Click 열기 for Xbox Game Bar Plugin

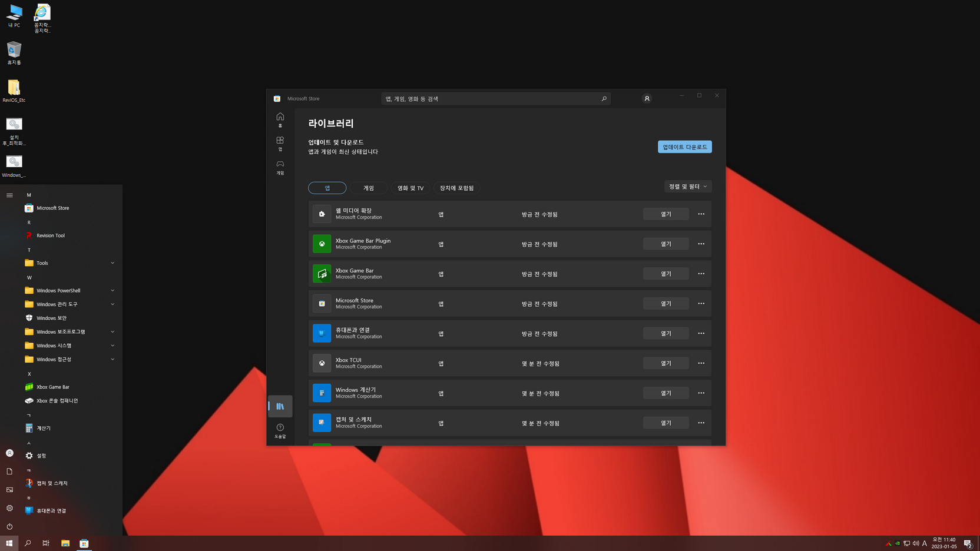click(x=666, y=244)
